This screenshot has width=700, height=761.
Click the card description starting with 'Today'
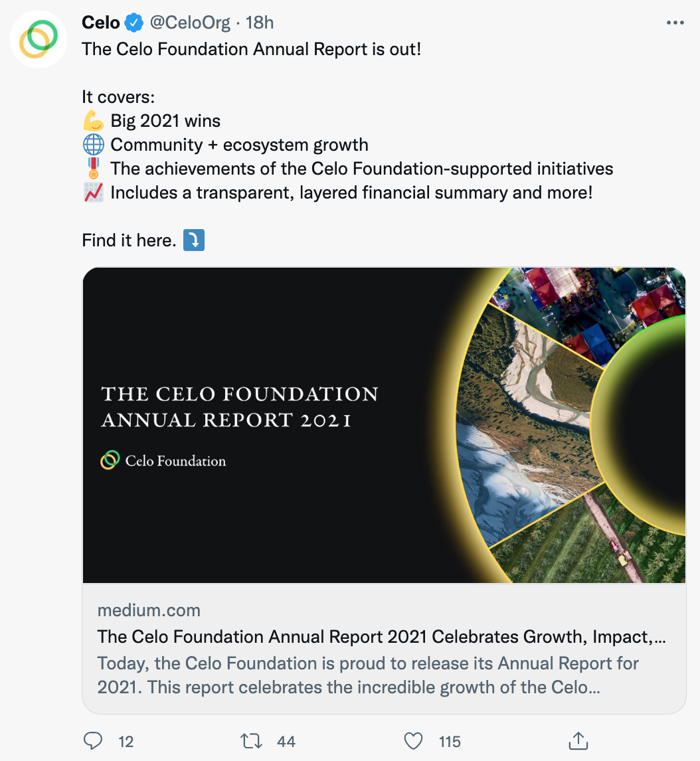click(368, 675)
